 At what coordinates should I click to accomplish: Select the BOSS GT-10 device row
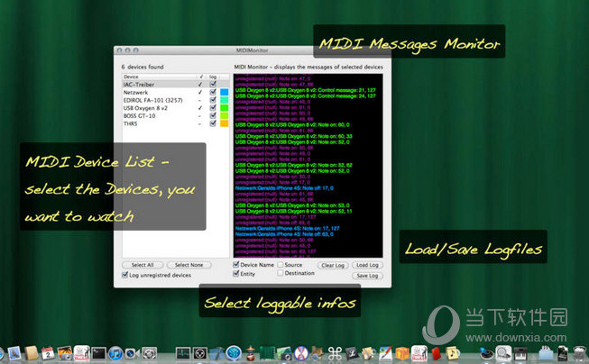[175, 115]
